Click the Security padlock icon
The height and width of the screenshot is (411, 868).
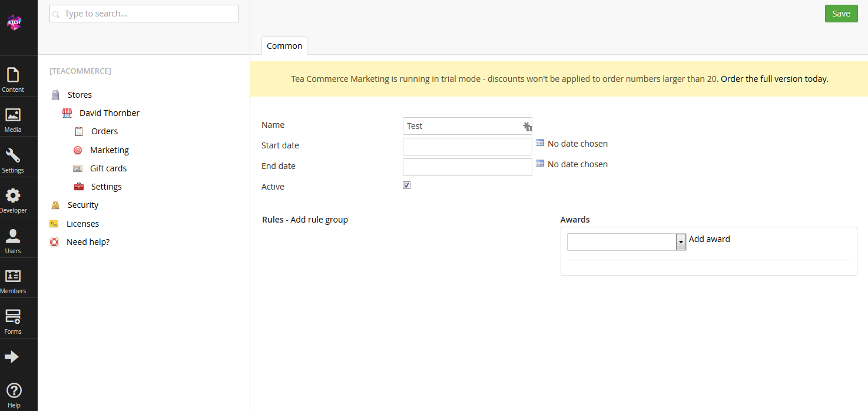(x=55, y=205)
